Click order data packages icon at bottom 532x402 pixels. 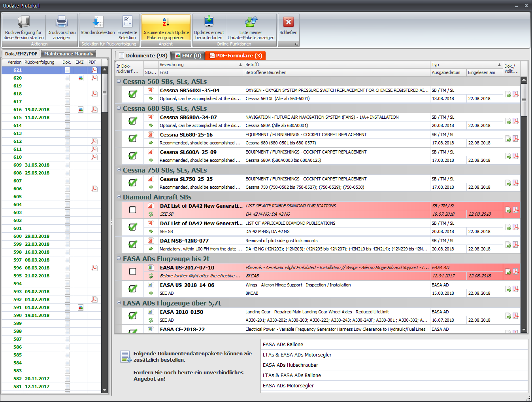pos(126,356)
